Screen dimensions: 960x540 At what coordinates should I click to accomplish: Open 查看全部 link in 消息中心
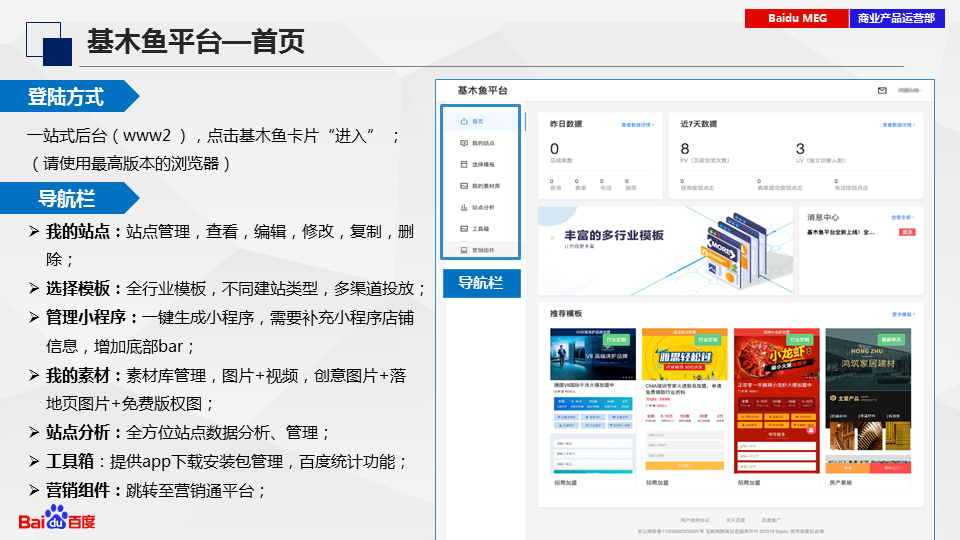tap(902, 217)
